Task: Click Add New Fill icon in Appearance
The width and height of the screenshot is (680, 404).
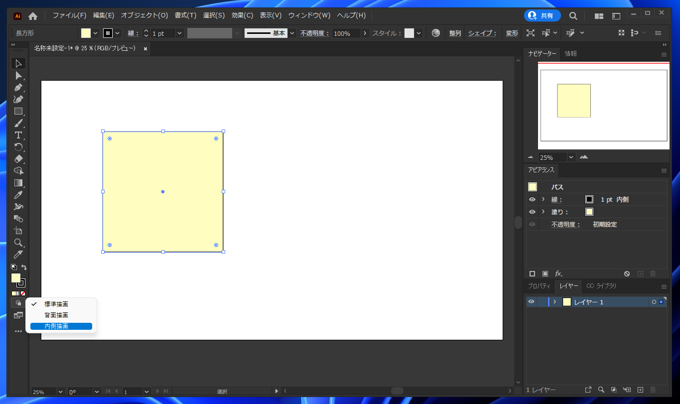Action: point(545,274)
